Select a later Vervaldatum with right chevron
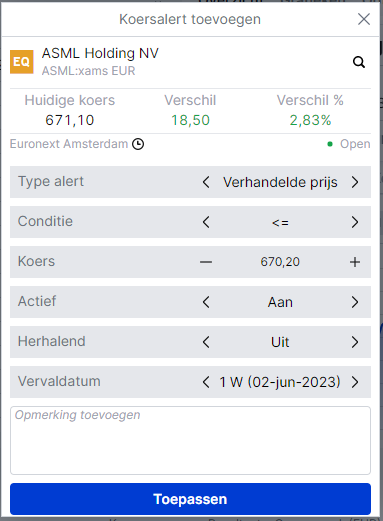The height and width of the screenshot is (521, 383). pyautogui.click(x=355, y=382)
